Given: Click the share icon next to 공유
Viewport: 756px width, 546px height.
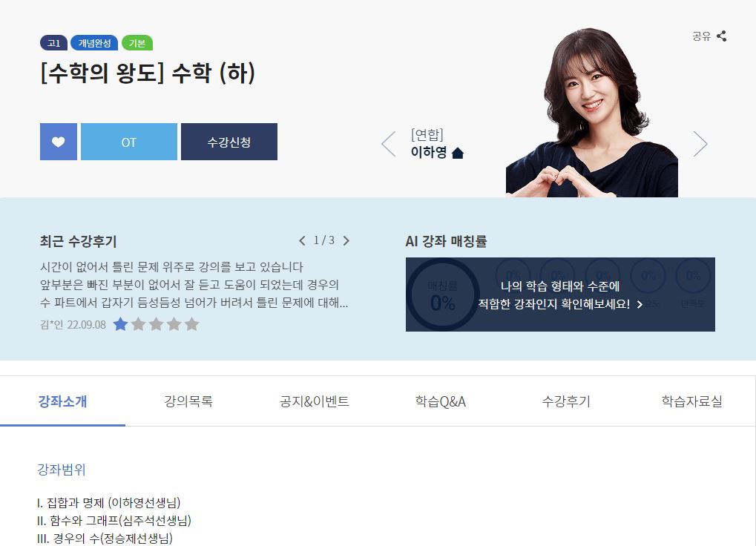Looking at the screenshot, I should (721, 36).
